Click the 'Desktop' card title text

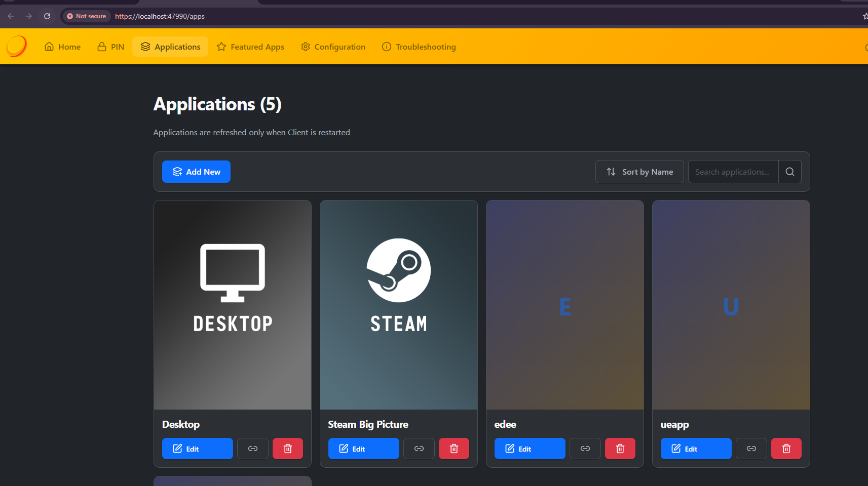coord(181,424)
